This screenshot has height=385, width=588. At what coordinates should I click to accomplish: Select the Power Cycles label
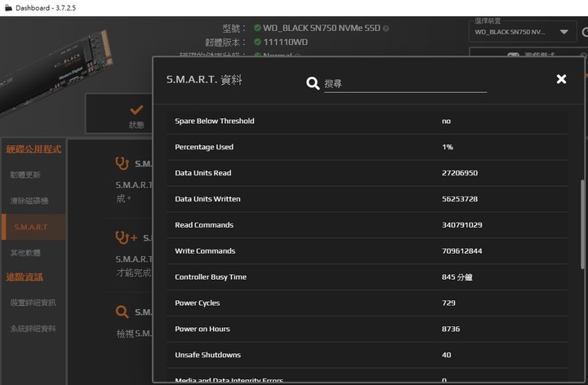tap(198, 303)
